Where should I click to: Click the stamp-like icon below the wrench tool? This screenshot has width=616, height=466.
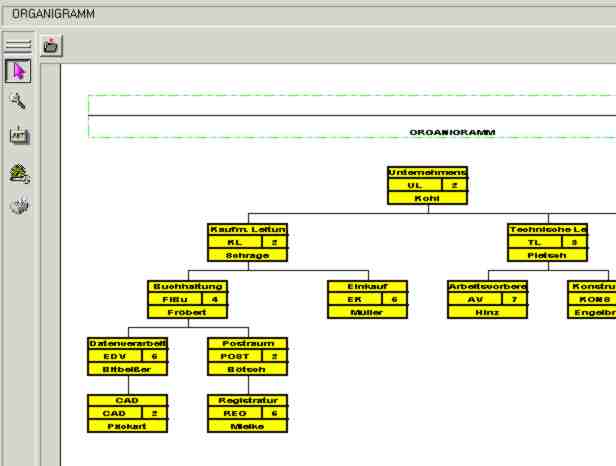pos(19,136)
